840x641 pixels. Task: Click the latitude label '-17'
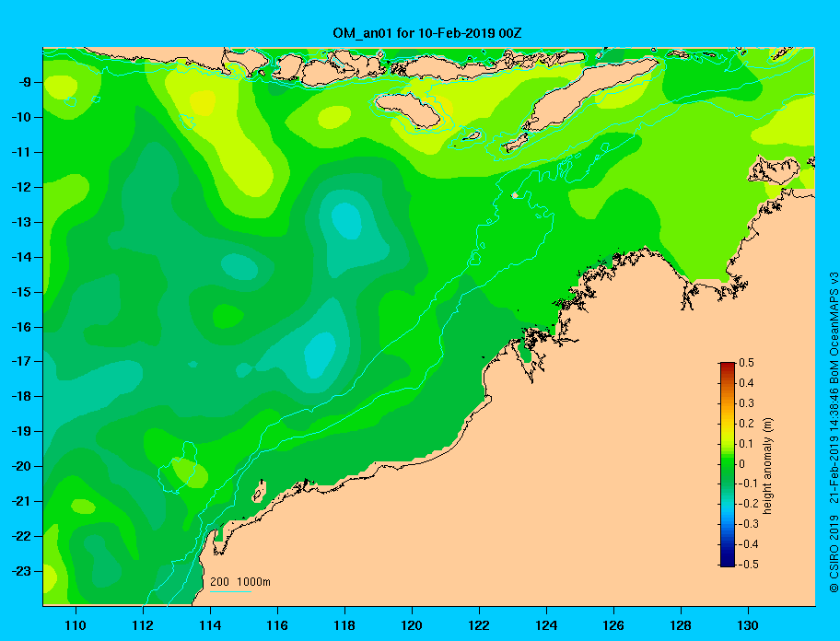(x=21, y=361)
